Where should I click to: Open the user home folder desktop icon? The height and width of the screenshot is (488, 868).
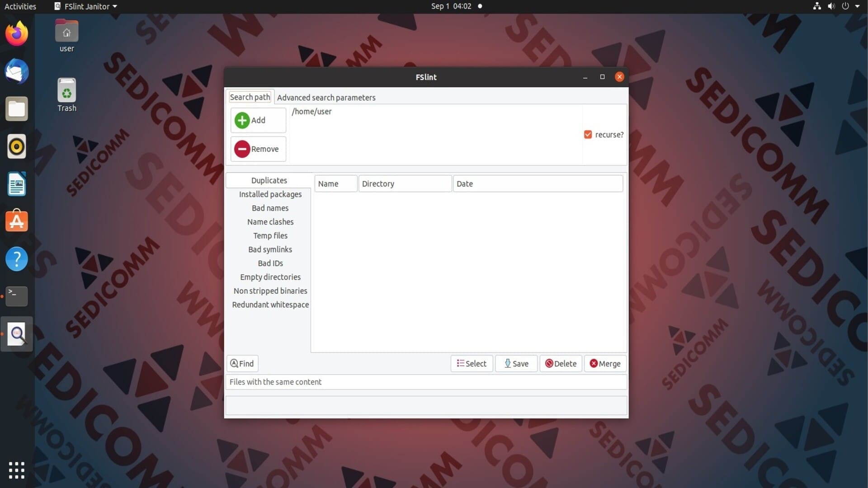pos(66,36)
